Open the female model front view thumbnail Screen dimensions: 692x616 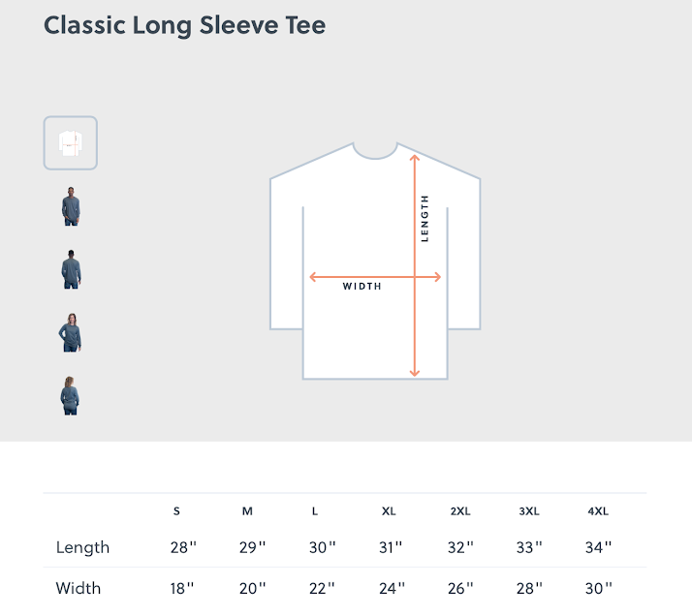pos(70,332)
